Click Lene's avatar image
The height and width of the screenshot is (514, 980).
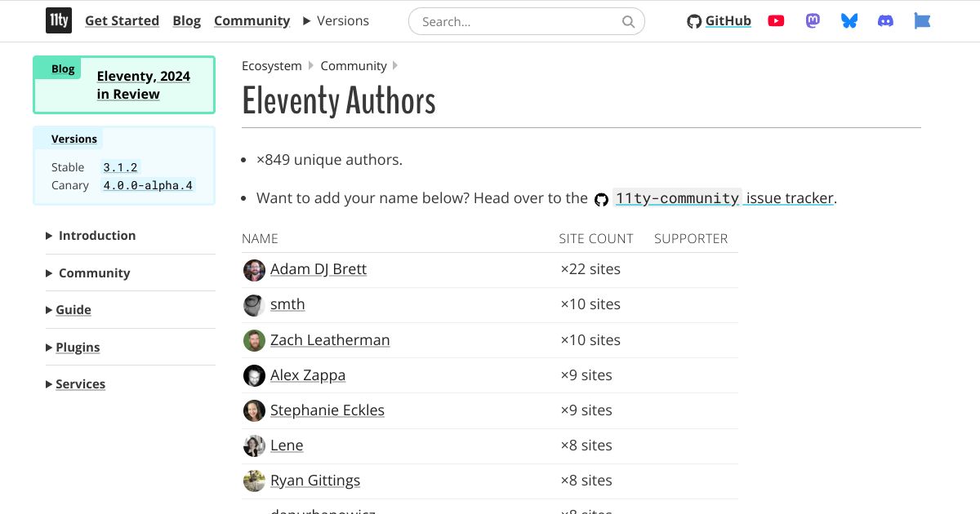[x=254, y=445]
